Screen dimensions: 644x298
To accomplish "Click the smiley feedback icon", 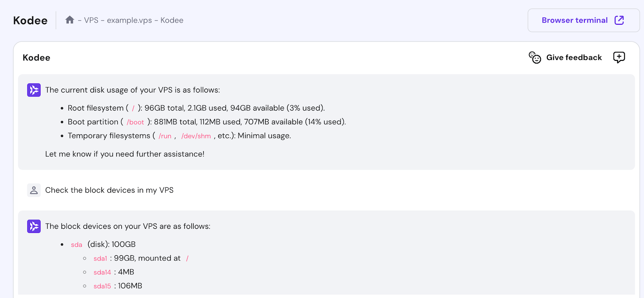I will pyautogui.click(x=535, y=57).
